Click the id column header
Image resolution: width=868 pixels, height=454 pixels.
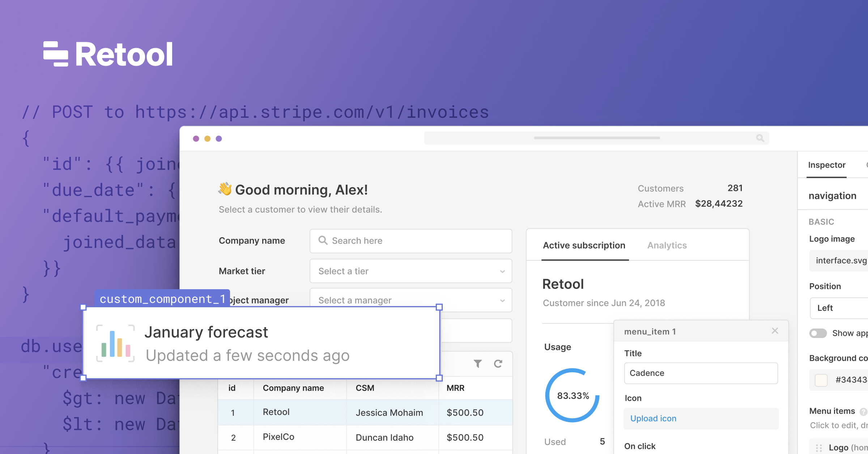(x=232, y=388)
